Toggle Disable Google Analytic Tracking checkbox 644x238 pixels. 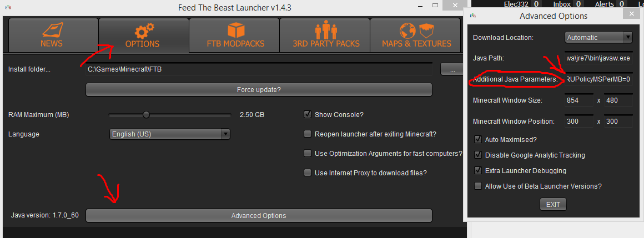[x=477, y=155]
